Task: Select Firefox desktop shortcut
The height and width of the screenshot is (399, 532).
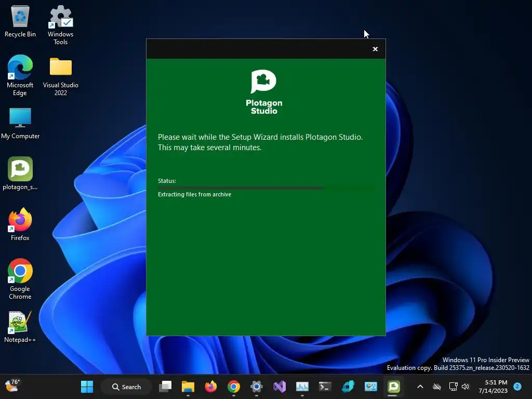Action: [x=20, y=224]
